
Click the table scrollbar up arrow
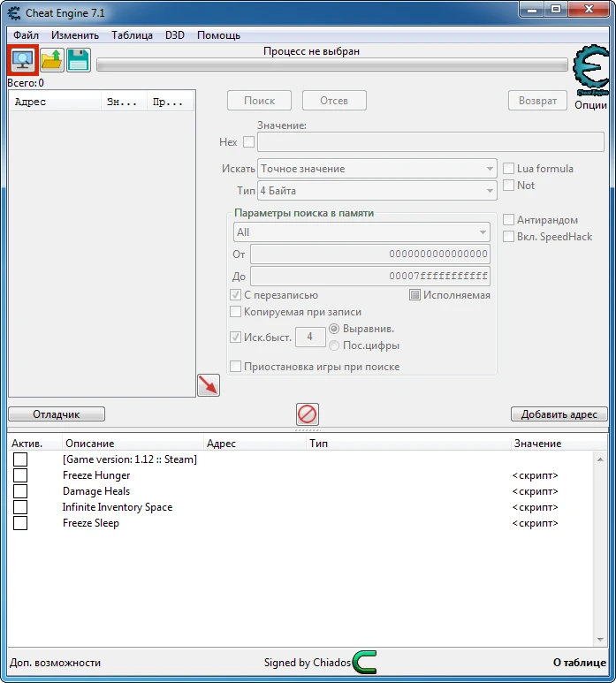point(600,459)
